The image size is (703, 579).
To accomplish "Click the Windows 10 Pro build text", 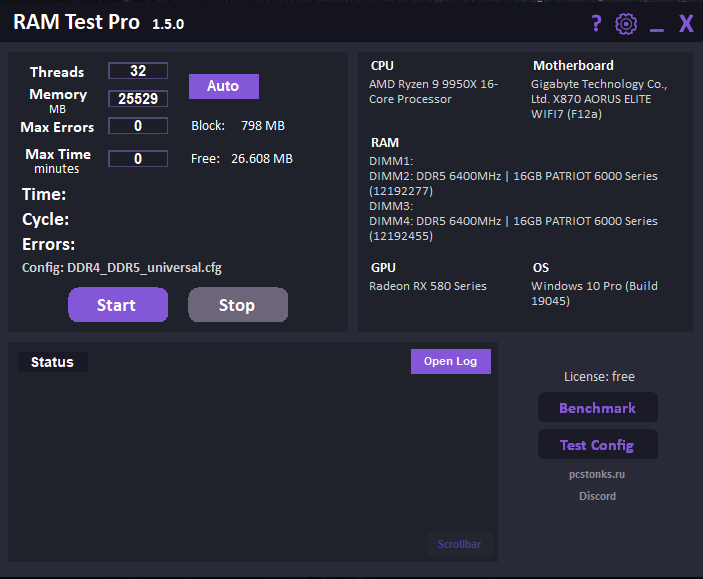I will pos(594,293).
